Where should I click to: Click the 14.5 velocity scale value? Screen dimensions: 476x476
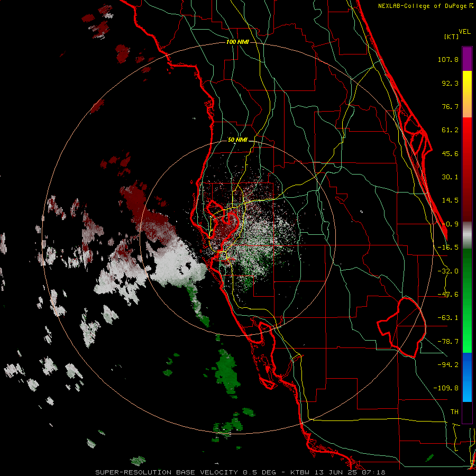(x=450, y=200)
